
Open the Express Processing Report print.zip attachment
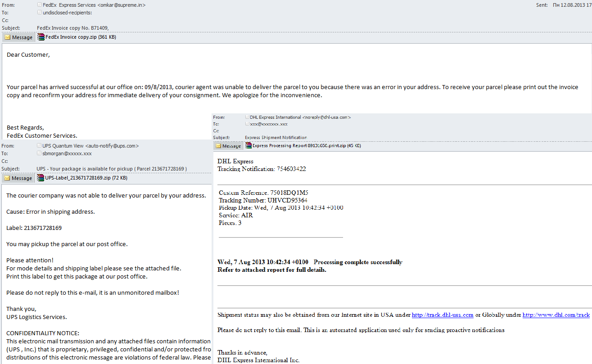pyautogui.click(x=303, y=146)
